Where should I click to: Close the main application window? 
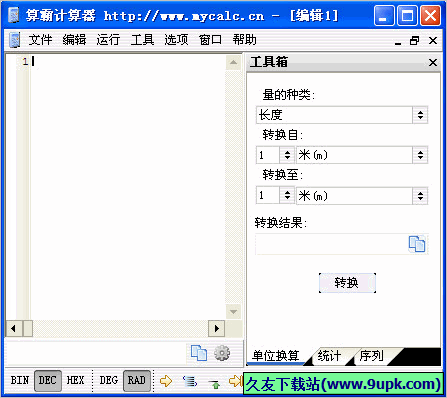click(x=430, y=15)
